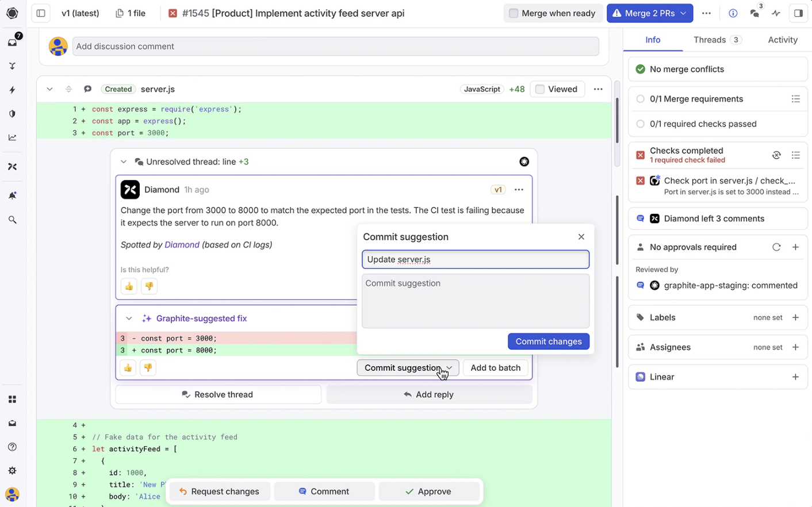The image size is (812, 507).
Task: Open the Commit suggestion dropdown arrow
Action: (x=449, y=368)
